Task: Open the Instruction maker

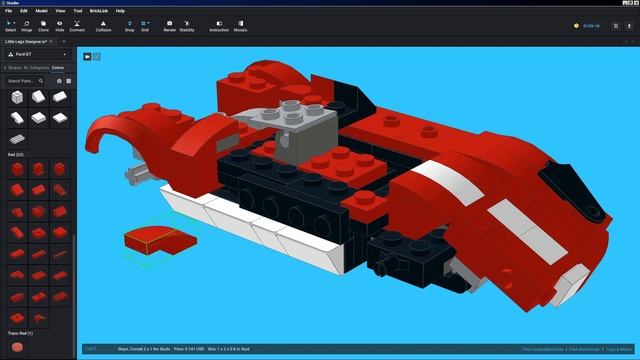Action: [219, 26]
